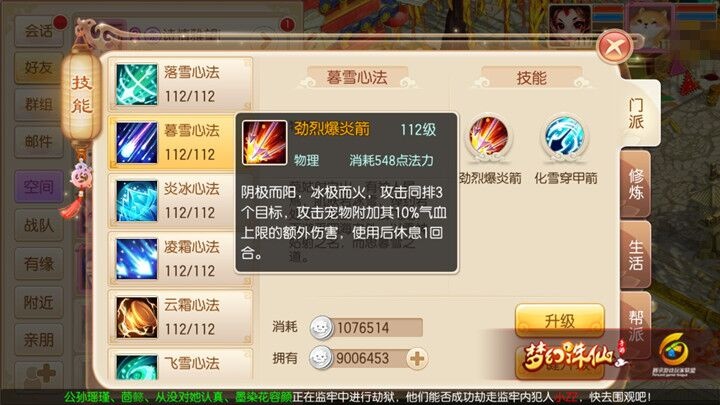Image resolution: width=720 pixels, height=405 pixels.
Task: Open the 好友 friends menu
Action: [x=39, y=68]
